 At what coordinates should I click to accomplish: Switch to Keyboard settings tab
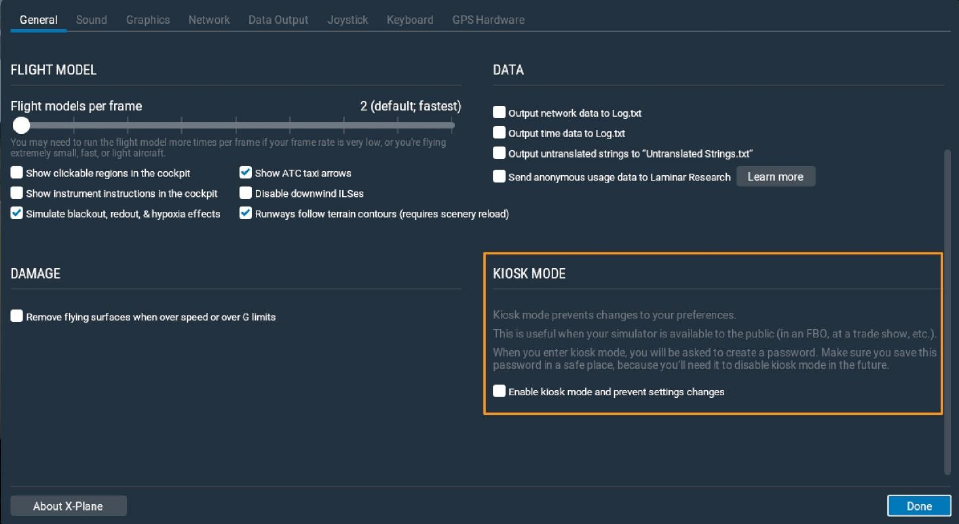click(410, 20)
